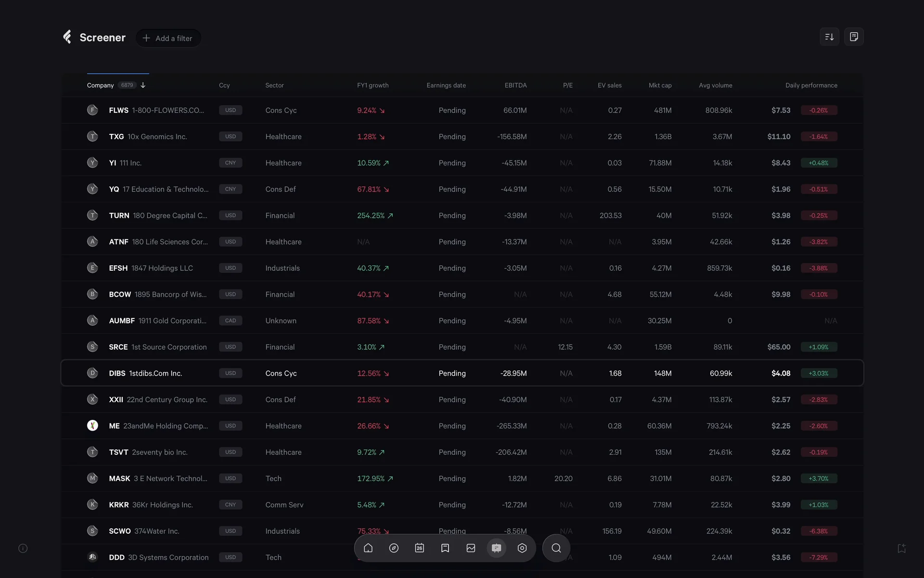Viewport: 924px width, 578px height.
Task: Open the compass Explore icon
Action: click(394, 548)
